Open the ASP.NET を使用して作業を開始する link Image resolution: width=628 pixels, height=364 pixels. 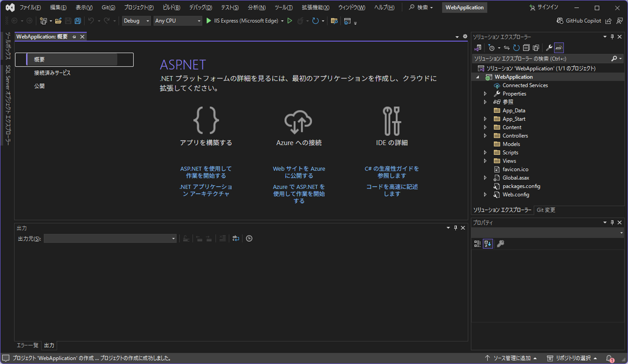pyautogui.click(x=206, y=172)
